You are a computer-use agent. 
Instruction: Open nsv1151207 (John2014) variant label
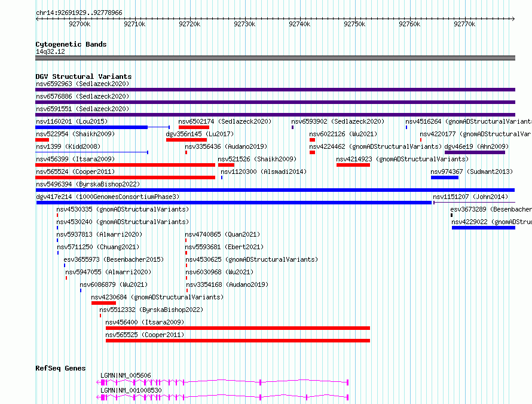pyautogui.click(x=470, y=197)
